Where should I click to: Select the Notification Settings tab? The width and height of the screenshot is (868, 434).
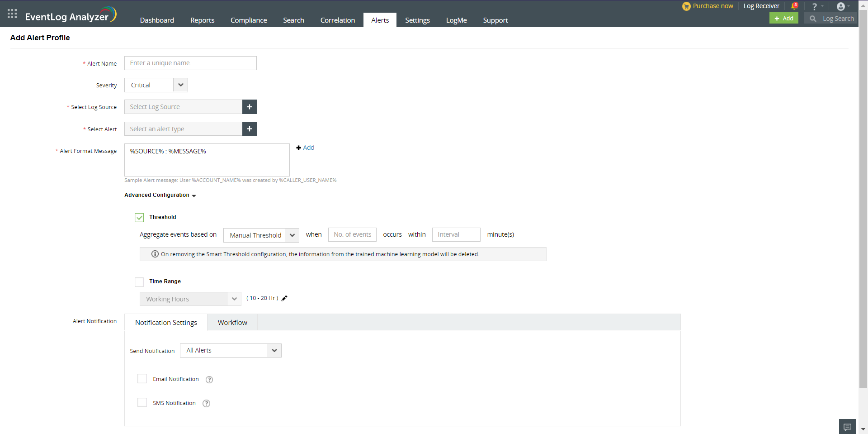pyautogui.click(x=166, y=323)
